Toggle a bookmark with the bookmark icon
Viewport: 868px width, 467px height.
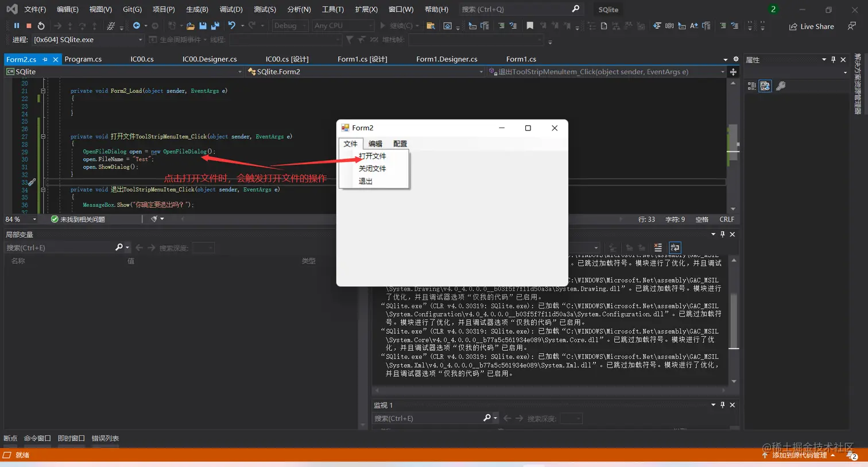coord(530,26)
